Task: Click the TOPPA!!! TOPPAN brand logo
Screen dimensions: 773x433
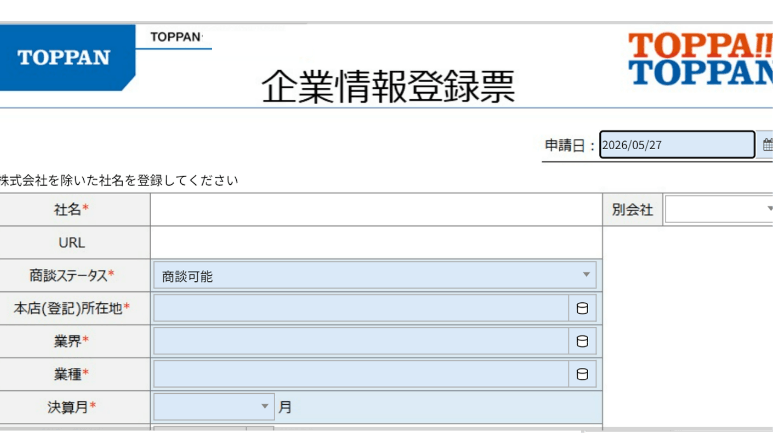Action: point(700,58)
